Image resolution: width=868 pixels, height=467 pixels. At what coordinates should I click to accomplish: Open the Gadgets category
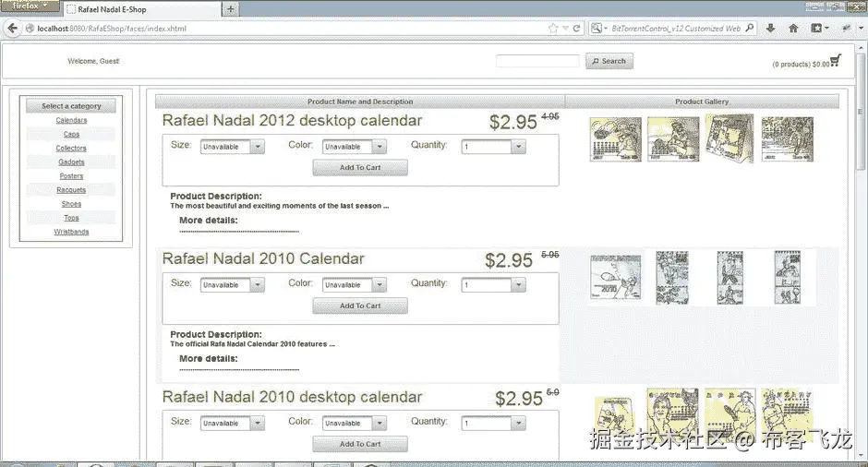pos(71,162)
